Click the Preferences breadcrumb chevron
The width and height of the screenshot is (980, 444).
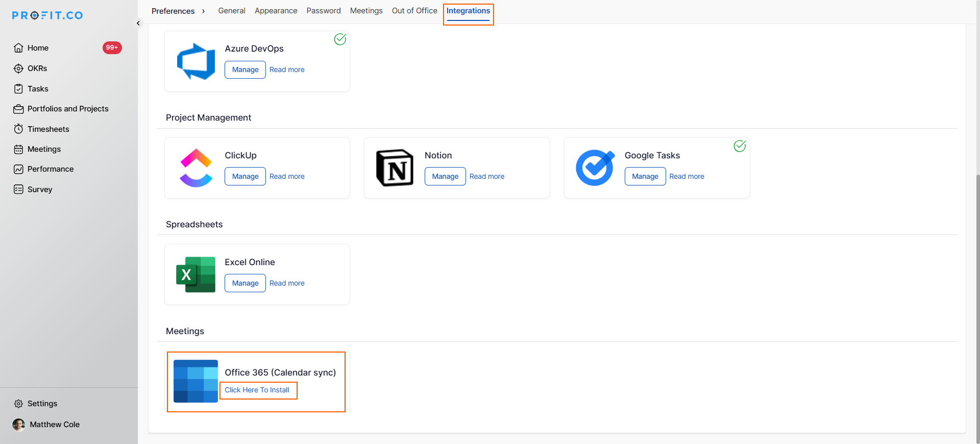203,11
